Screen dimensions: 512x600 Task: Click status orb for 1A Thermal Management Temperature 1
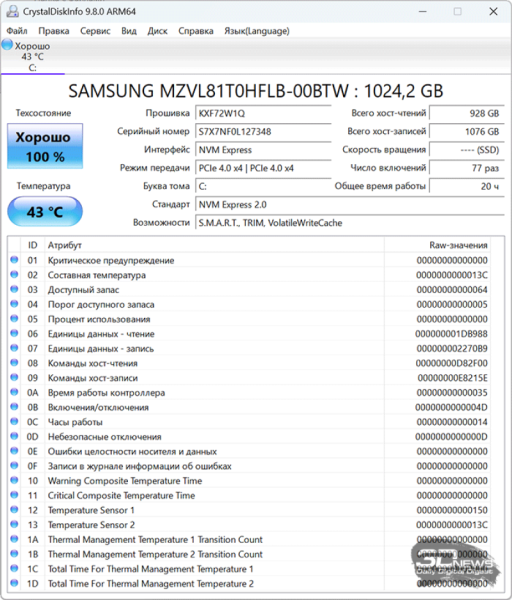tap(14, 539)
